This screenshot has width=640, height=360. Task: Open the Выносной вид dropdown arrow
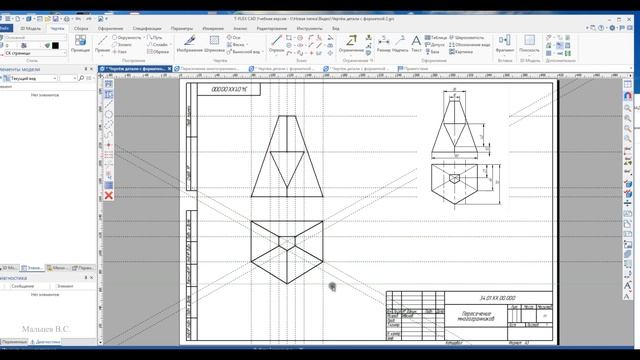tap(263, 52)
